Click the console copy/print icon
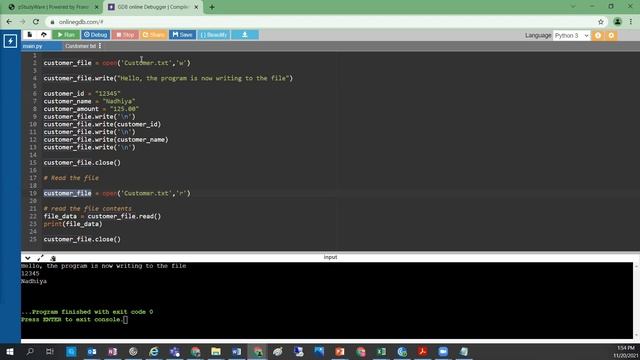This screenshot has width=640, height=360. [x=53, y=258]
